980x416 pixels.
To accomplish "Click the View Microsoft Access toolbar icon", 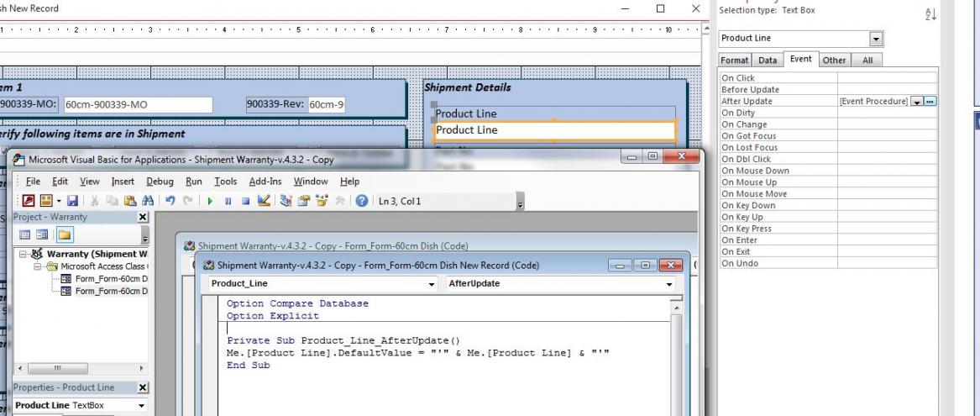I will (x=28, y=201).
